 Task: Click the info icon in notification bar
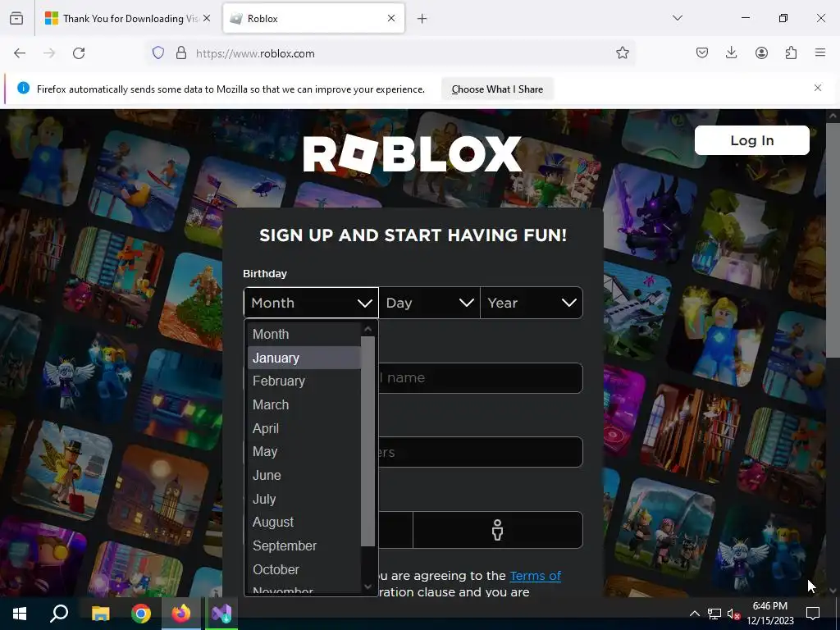point(23,88)
